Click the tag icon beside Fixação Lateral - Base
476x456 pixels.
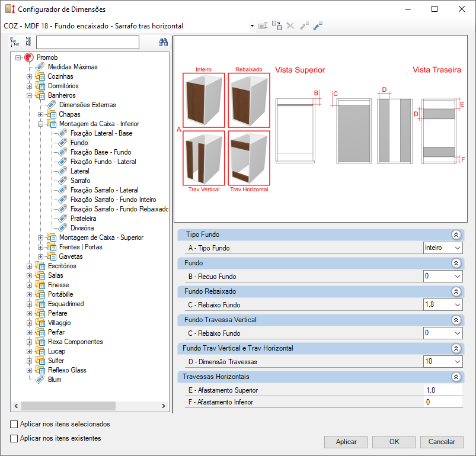(62, 133)
